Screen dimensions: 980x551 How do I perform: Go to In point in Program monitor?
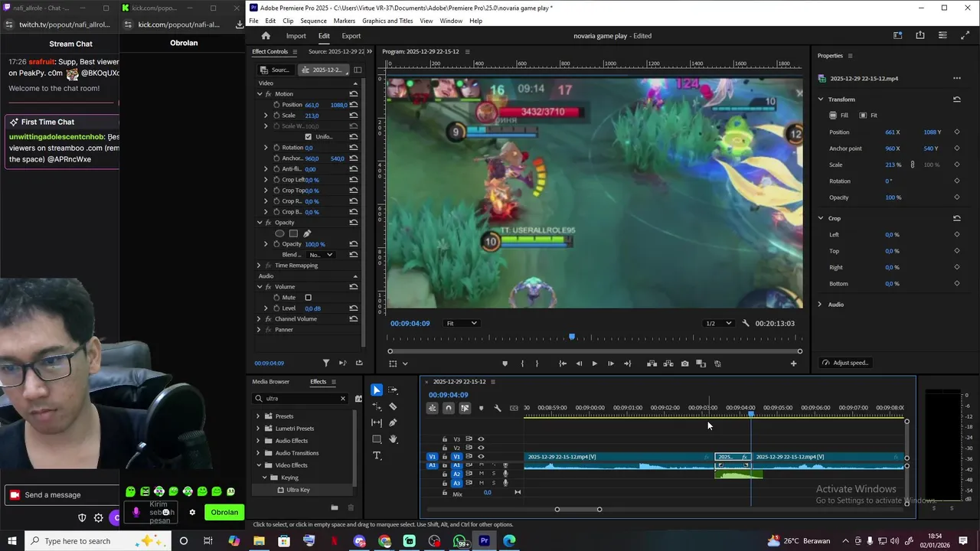[563, 364]
